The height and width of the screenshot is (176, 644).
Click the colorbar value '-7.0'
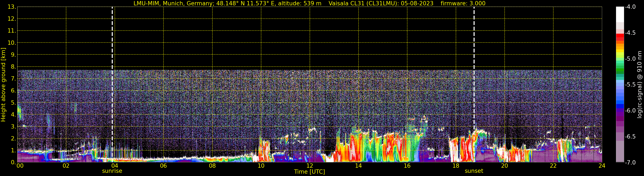coord(630,163)
